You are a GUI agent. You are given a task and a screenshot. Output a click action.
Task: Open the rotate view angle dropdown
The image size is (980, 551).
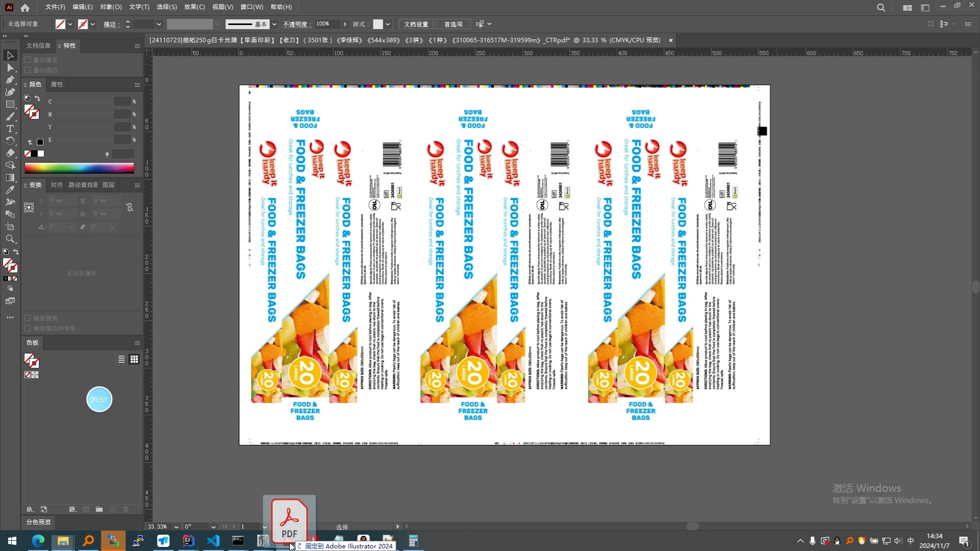tap(213, 527)
